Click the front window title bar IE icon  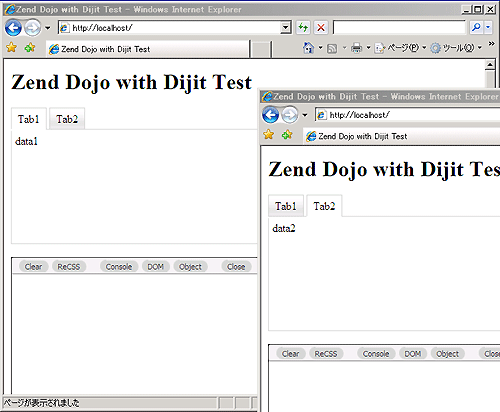click(267, 97)
